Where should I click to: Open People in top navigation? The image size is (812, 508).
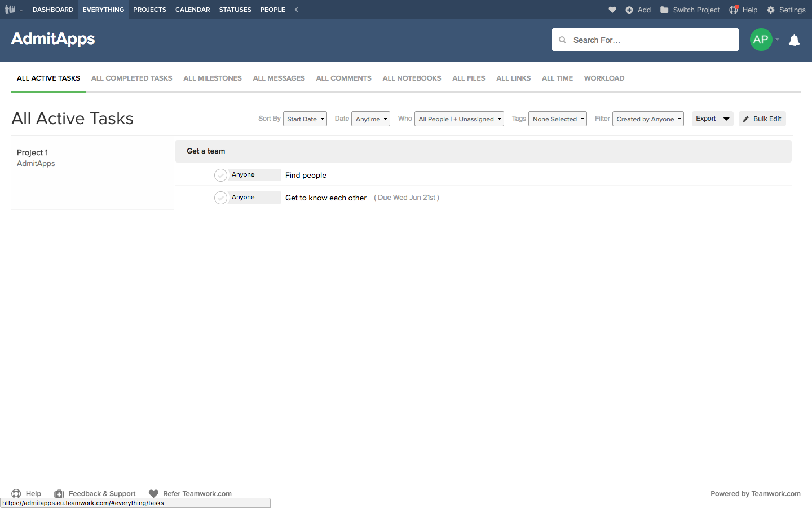[273, 10]
